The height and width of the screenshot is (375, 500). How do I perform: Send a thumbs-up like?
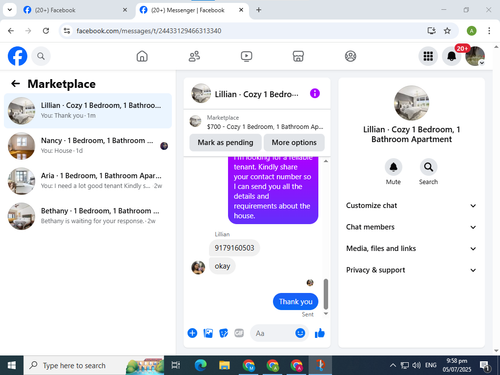click(320, 333)
